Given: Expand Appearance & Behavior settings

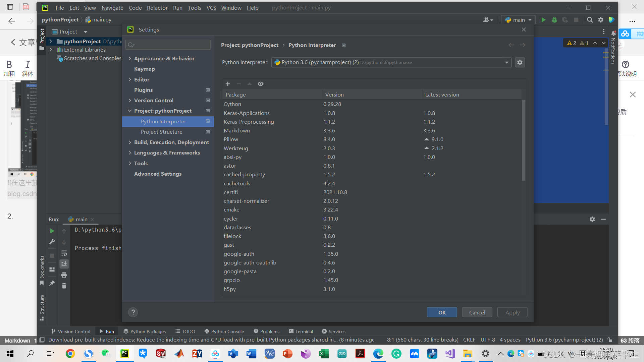Looking at the screenshot, I should [130, 59].
